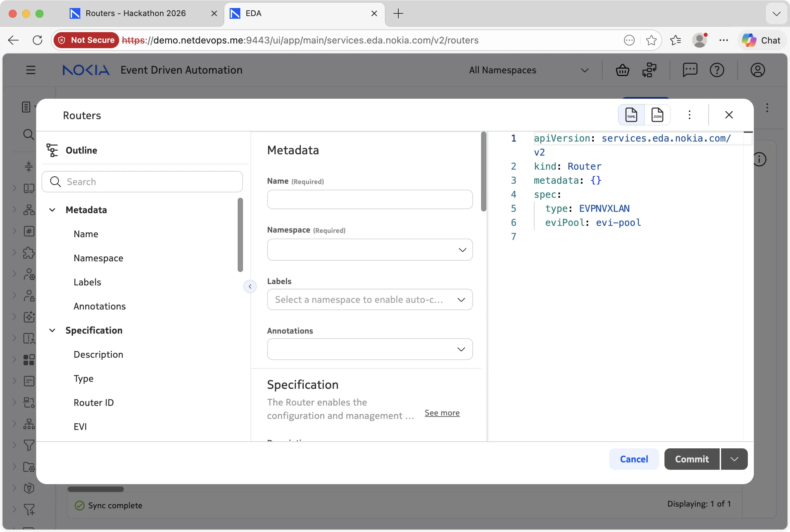790x532 pixels.
Task: Click eviPool: evi-pool line in YAML
Action: (593, 223)
